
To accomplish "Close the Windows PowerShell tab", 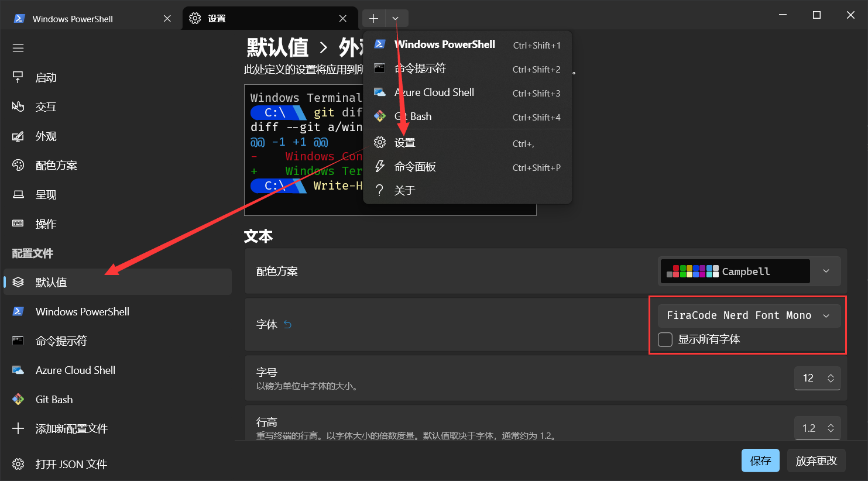I will (x=167, y=19).
